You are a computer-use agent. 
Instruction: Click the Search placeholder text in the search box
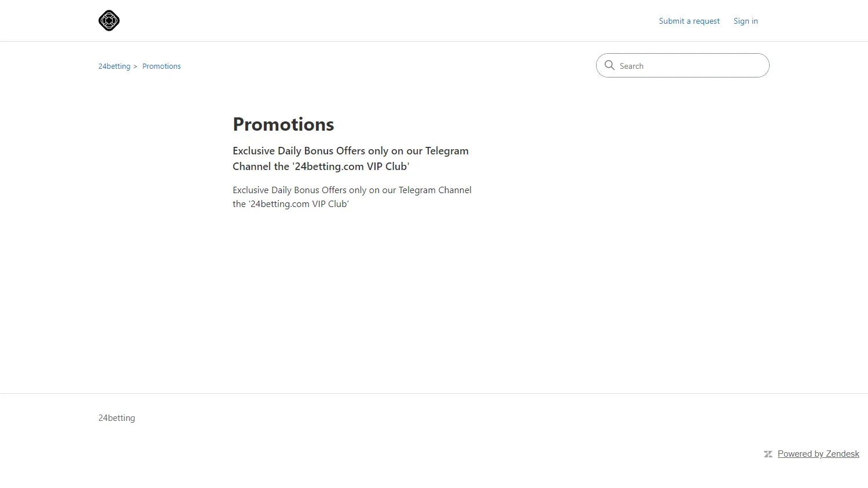(x=631, y=66)
